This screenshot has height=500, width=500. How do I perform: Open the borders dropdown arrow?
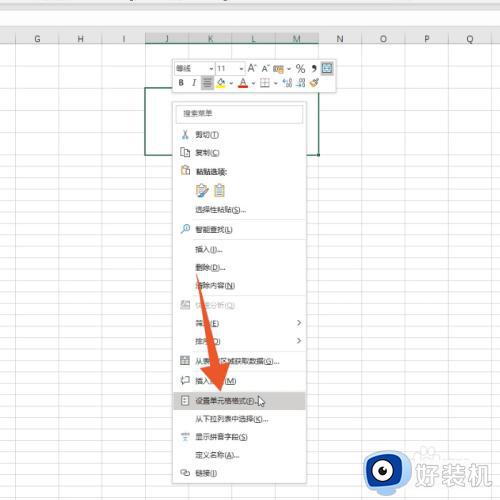click(x=276, y=83)
